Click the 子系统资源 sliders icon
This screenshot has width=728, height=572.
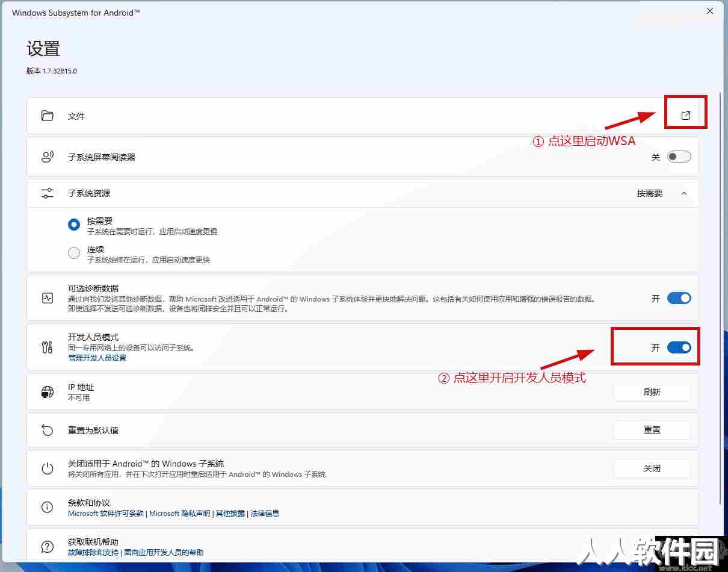pos(48,193)
